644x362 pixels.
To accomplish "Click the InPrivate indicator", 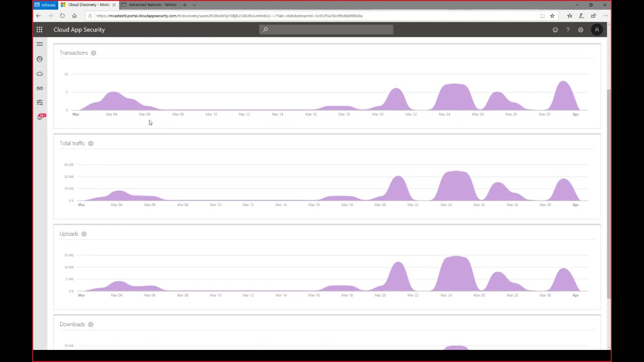I will [45, 5].
